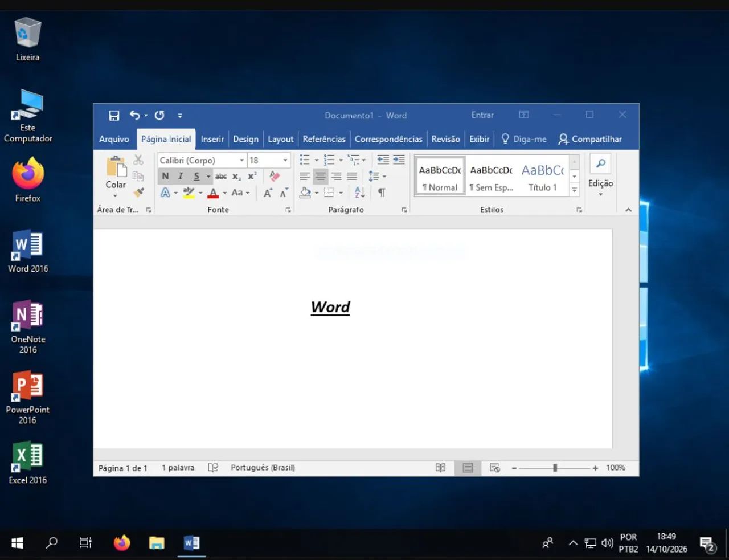
Task: Expand the Styles gallery with the More arrow
Action: 575,190
